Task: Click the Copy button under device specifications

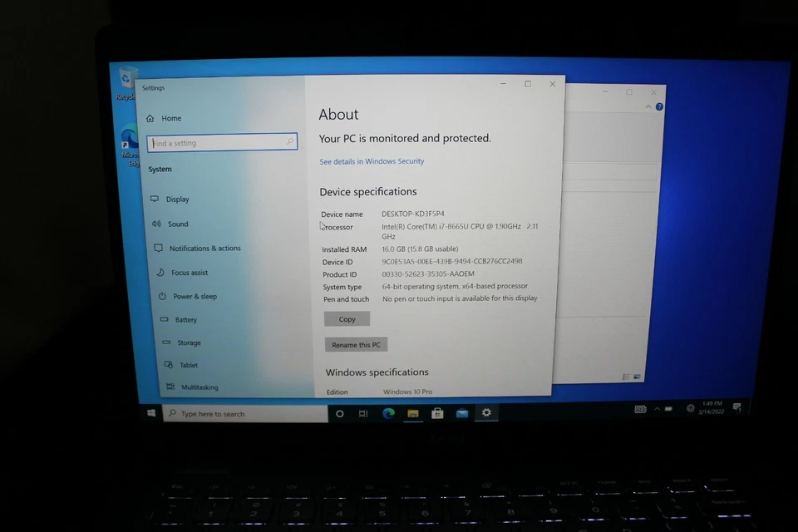Action: coord(347,319)
